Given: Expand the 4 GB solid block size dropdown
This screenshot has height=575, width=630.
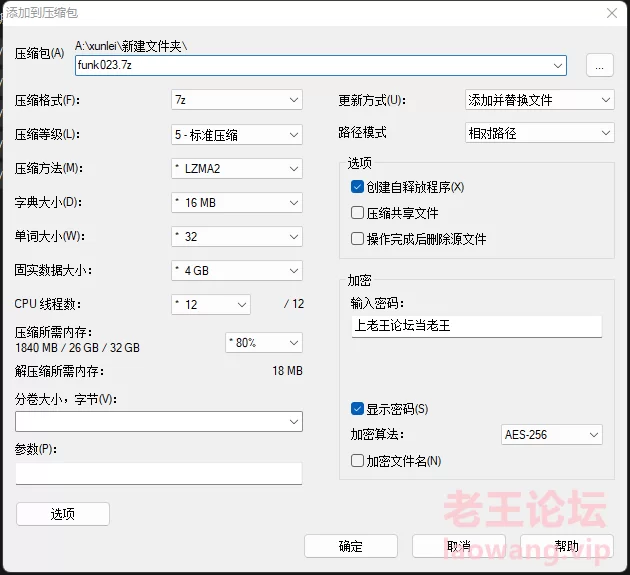Looking at the screenshot, I should coord(237,270).
